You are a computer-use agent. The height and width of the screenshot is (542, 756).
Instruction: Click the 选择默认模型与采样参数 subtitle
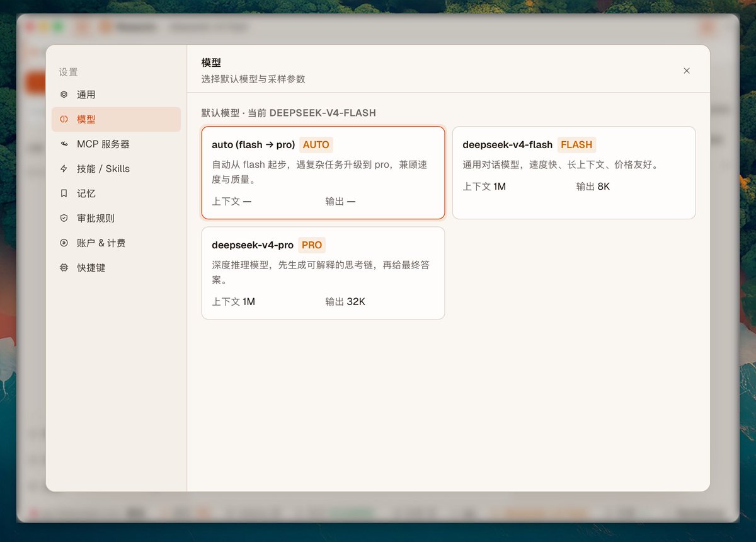(253, 79)
